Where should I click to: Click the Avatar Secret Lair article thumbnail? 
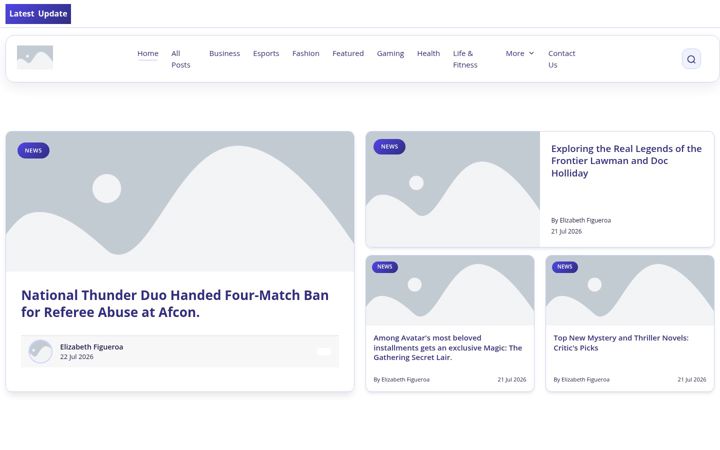[450, 291]
